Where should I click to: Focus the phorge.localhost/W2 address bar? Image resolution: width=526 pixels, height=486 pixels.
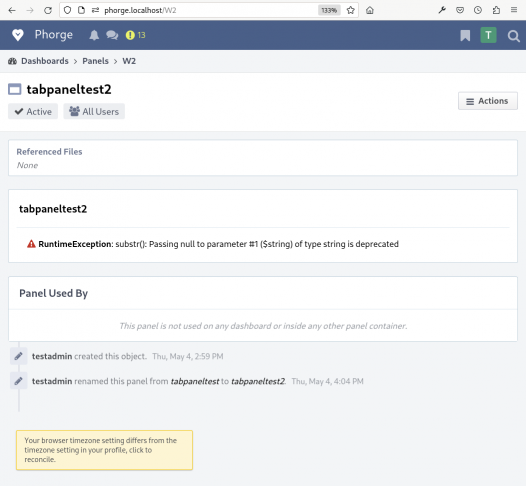point(208,10)
